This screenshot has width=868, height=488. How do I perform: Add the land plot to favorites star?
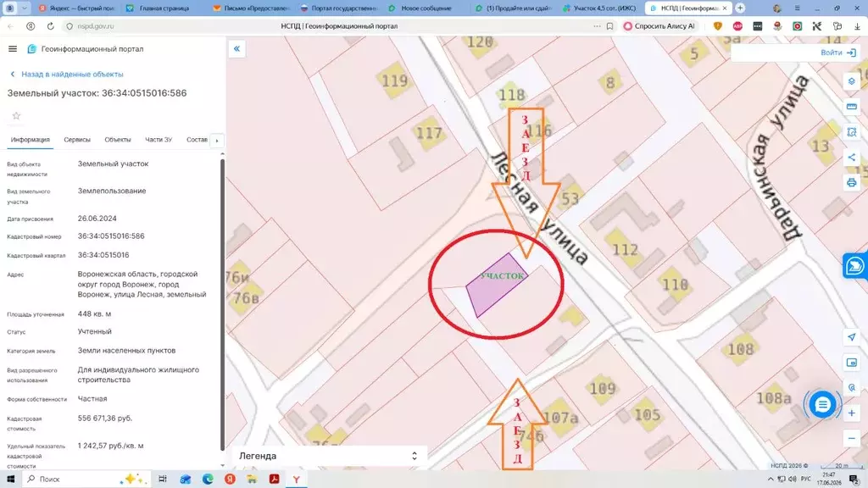[17, 115]
